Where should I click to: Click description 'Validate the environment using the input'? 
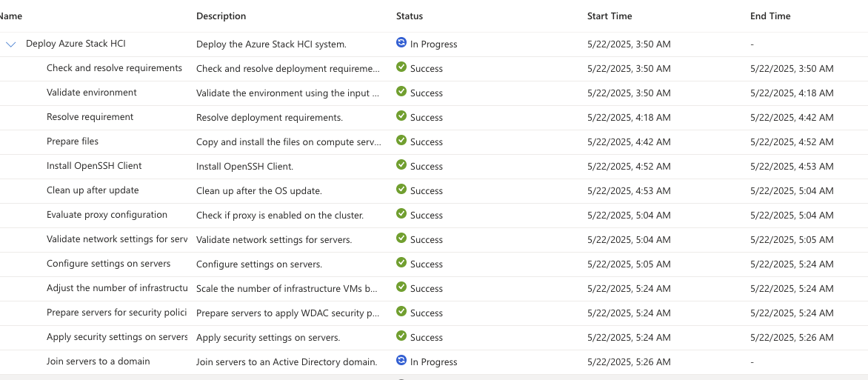pos(288,93)
